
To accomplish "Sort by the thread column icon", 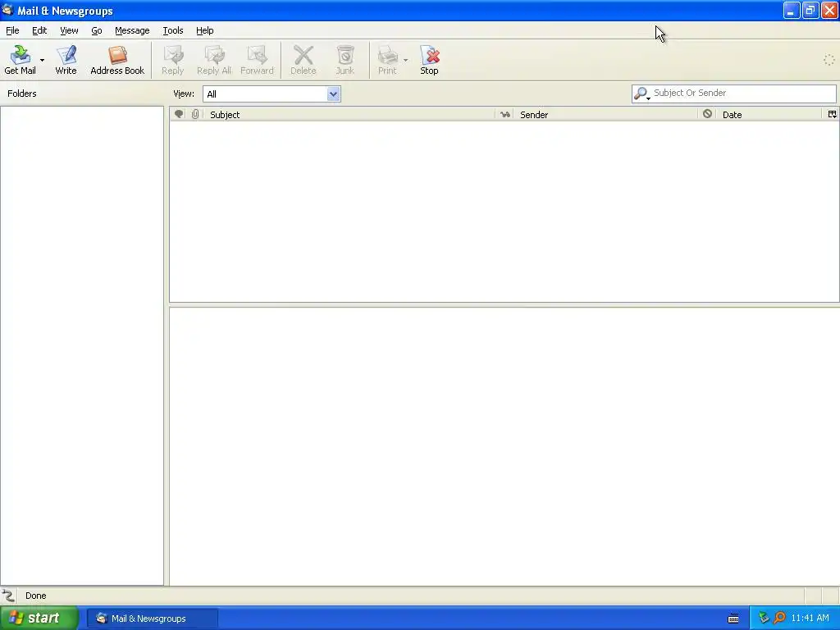I will tap(179, 114).
